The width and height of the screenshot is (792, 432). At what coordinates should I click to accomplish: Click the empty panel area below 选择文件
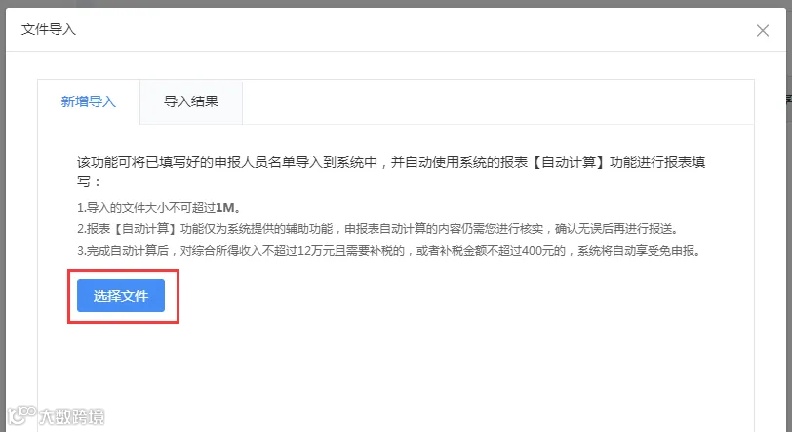point(395,376)
